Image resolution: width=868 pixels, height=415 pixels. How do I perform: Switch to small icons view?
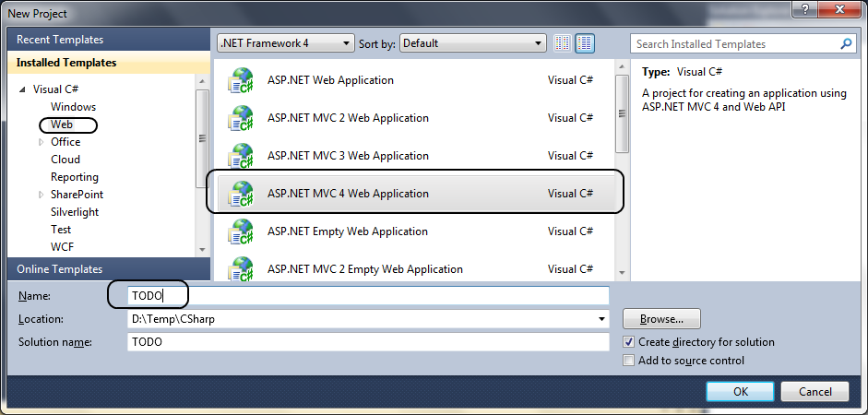563,43
